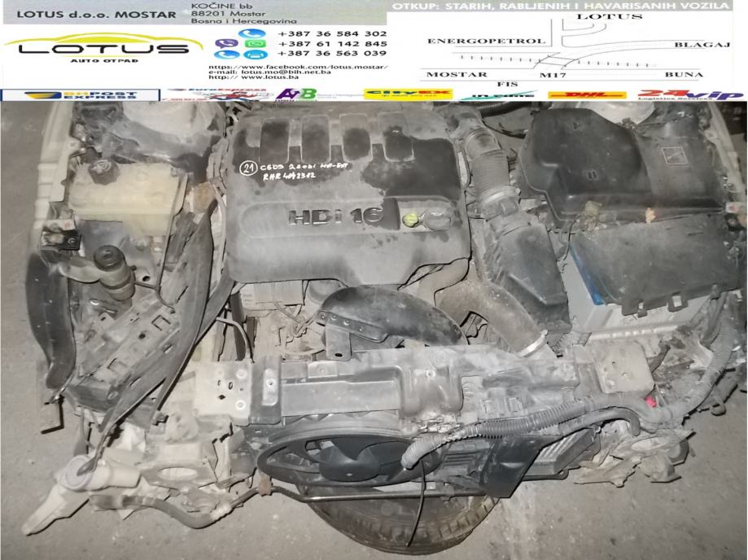Image resolution: width=748 pixels, height=560 pixels.
Task: Click the 'BUNA' label on the map
Action: [684, 75]
